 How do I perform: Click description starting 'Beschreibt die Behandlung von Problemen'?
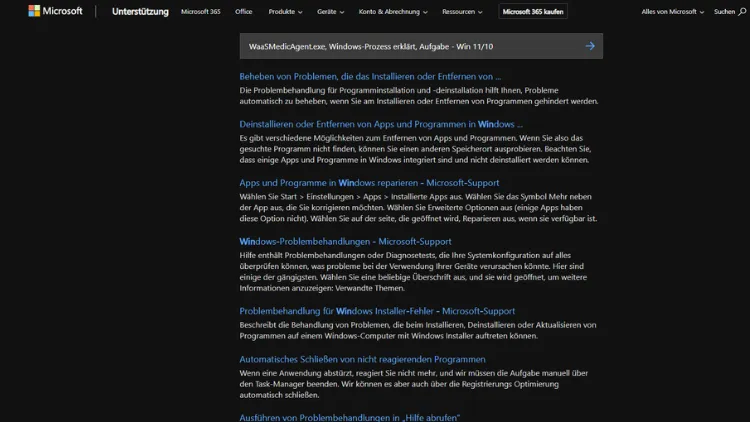[418, 330]
